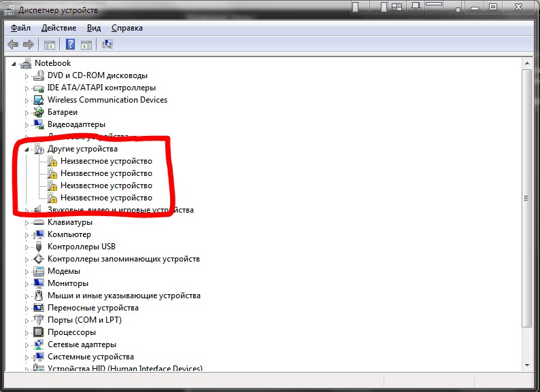This screenshot has height=392, width=540.
Task: Click the Переносные устройства icon
Action: (x=39, y=308)
